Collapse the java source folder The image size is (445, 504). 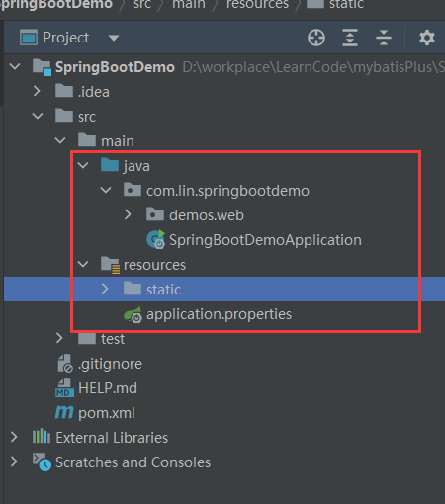tap(83, 165)
